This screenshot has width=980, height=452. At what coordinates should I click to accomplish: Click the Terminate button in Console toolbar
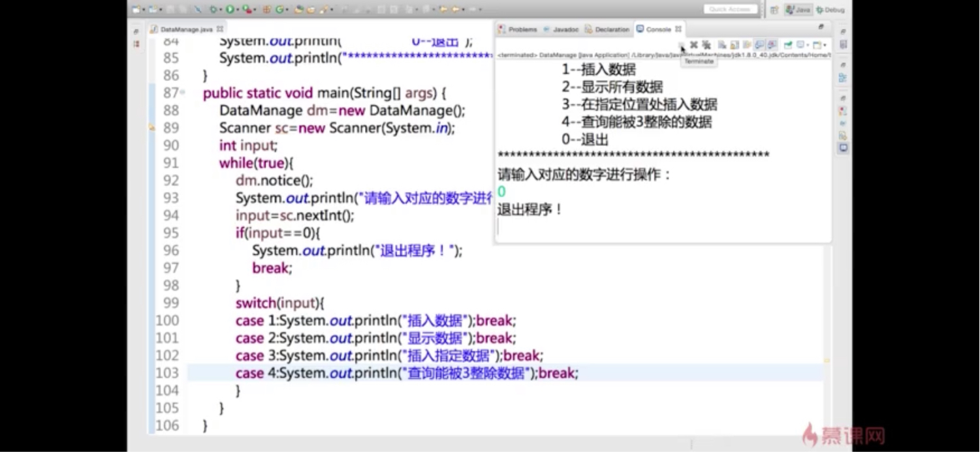[x=680, y=45]
